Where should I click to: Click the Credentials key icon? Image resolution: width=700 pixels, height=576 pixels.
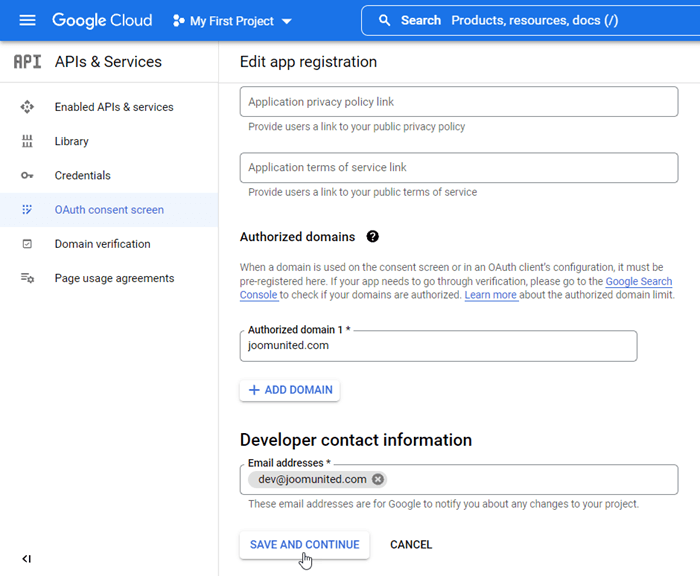tap(27, 176)
